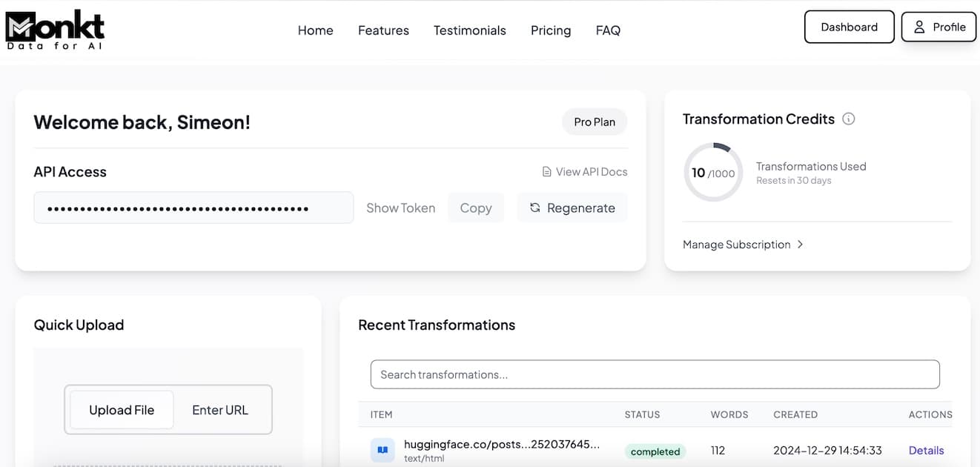The height and width of the screenshot is (467, 980).
Task: Copy the API token
Action: (476, 208)
